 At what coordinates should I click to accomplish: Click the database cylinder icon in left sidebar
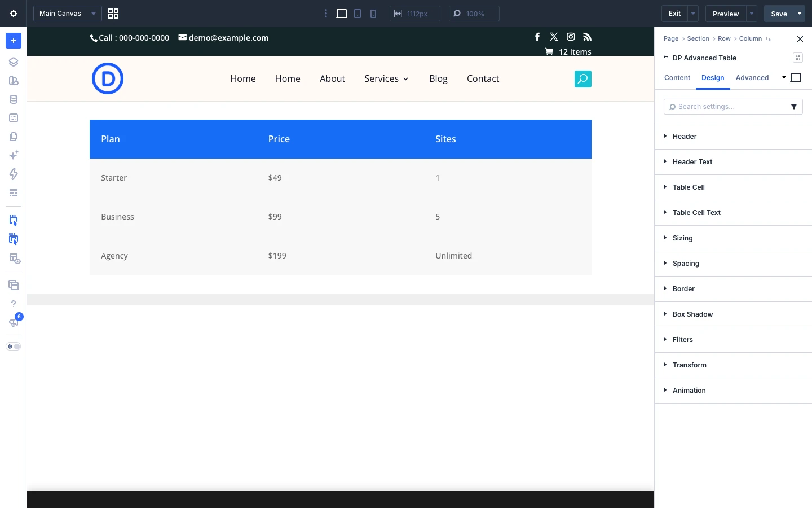coord(14,99)
